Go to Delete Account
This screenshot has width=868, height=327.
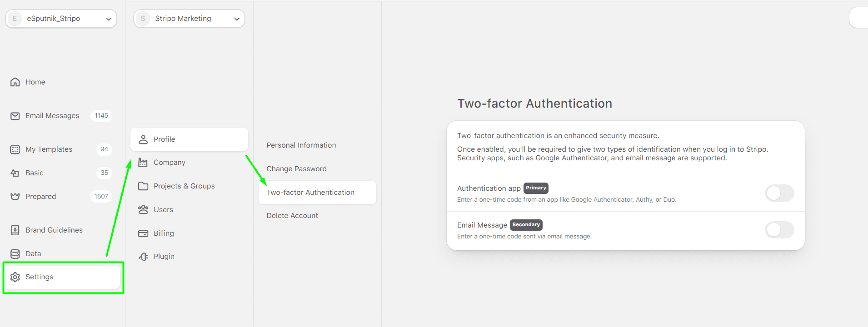(292, 216)
